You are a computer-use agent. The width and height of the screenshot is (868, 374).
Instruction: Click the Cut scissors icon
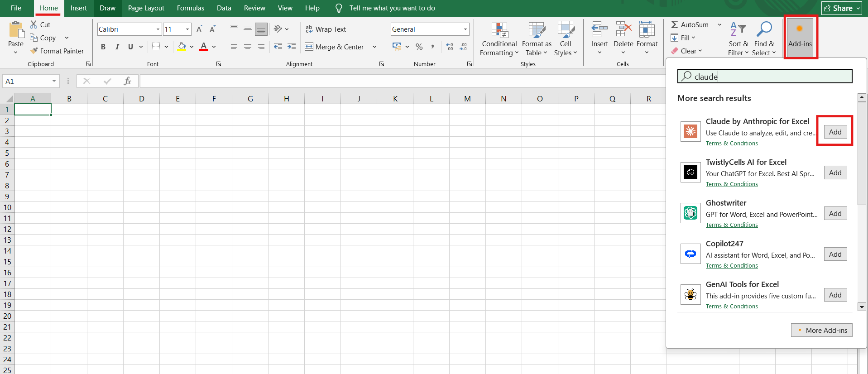coord(34,24)
